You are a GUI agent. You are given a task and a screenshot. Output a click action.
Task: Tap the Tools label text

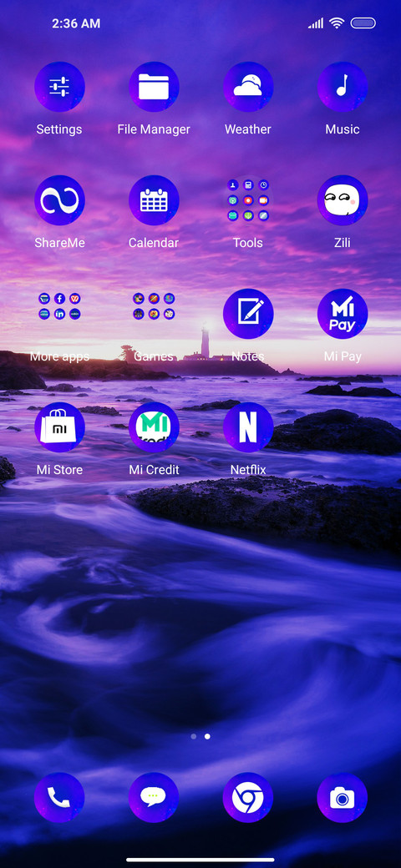[x=247, y=243]
